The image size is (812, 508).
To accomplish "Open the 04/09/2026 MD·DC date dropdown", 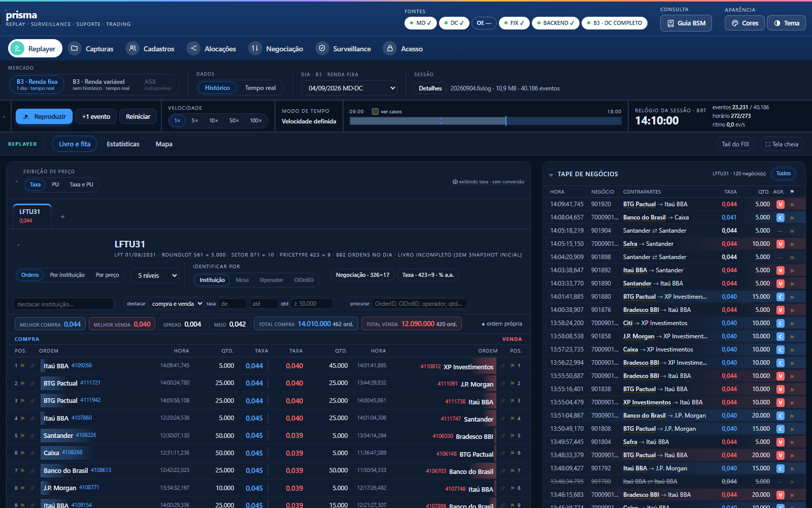I will (350, 88).
